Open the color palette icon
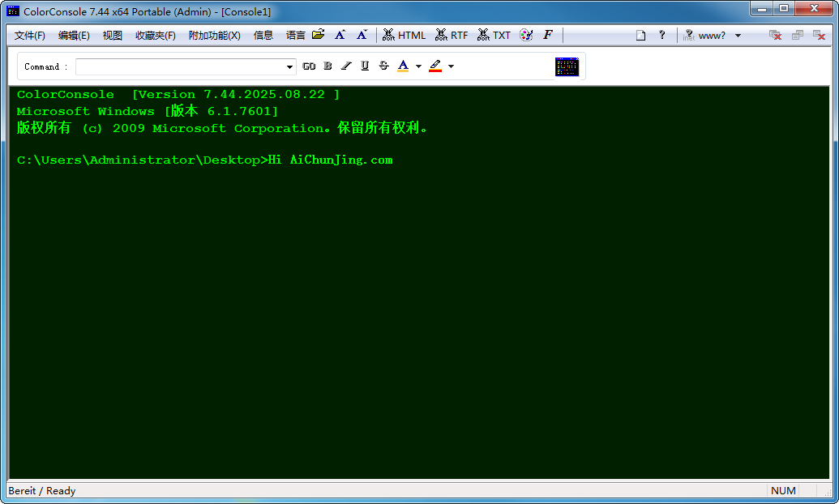 [526, 36]
